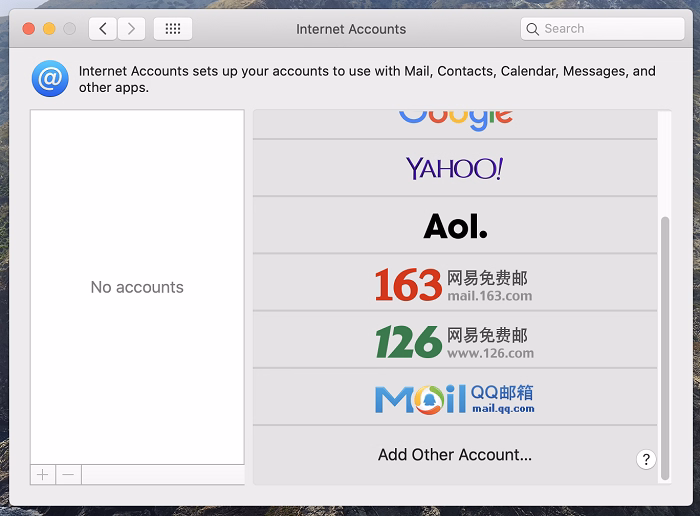The image size is (700, 516).
Task: Select the 126 www.126.com provider
Action: pos(455,340)
